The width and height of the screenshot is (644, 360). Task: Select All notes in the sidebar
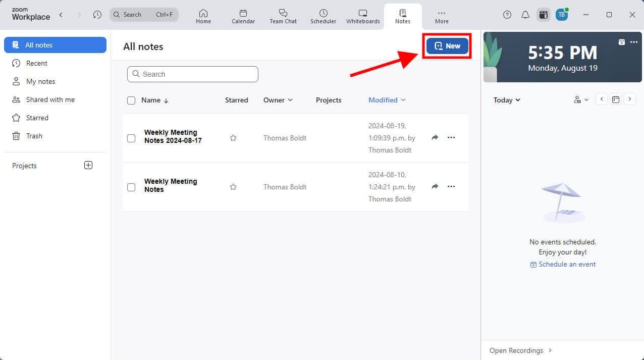point(38,45)
